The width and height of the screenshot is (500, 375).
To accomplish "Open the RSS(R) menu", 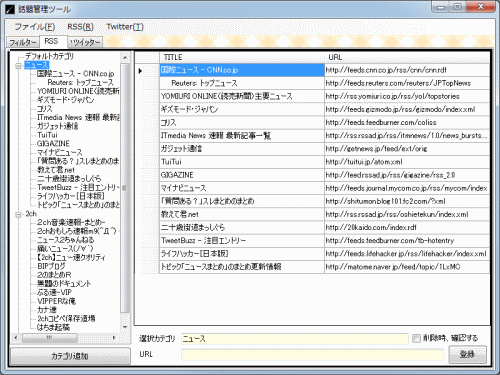I will tap(80, 27).
